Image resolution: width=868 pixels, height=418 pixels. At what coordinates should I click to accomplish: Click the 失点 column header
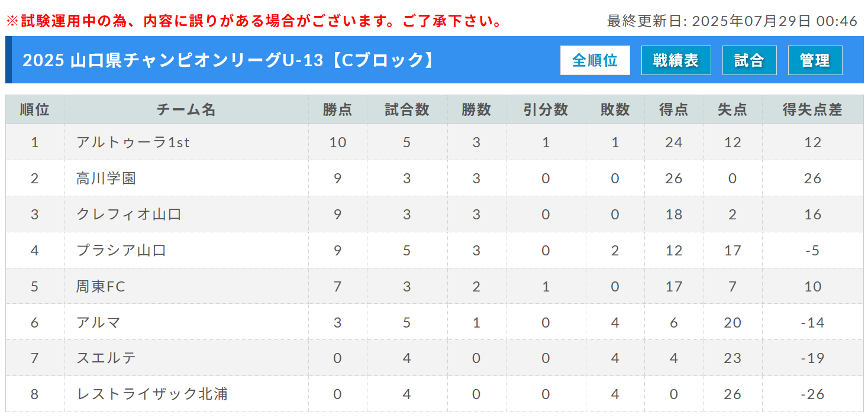733,109
